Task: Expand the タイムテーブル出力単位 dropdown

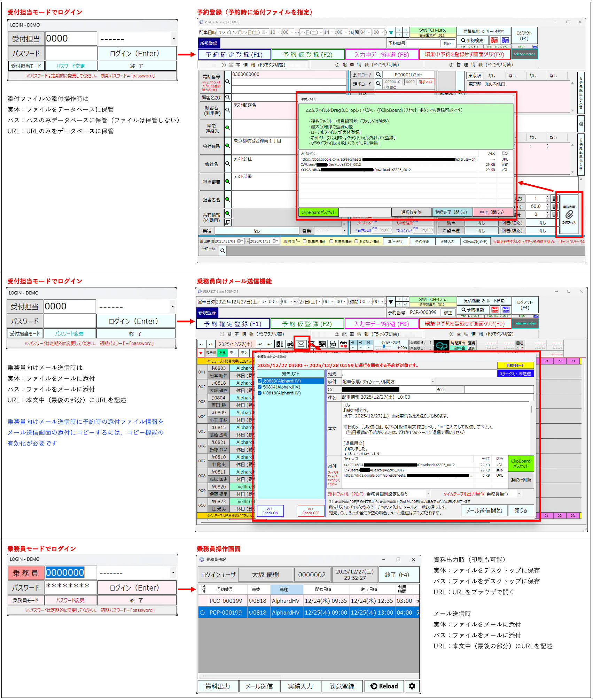Action: [x=519, y=494]
